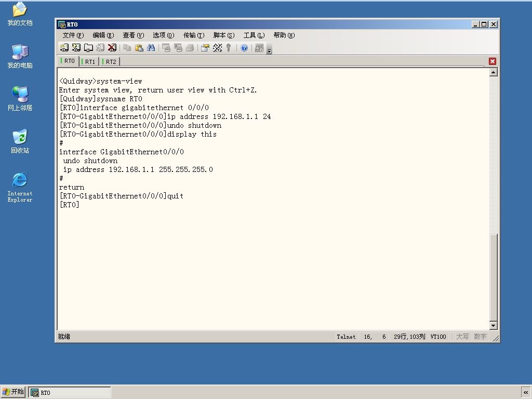Click the RT0 taskbar button
532x399 pixels.
coord(70,393)
